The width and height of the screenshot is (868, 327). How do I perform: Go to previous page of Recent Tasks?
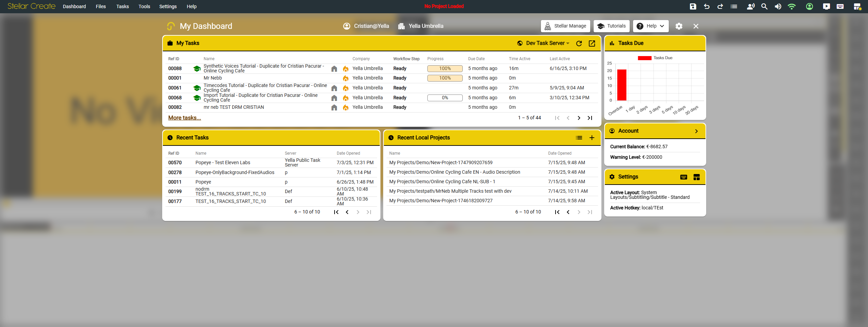[x=347, y=212]
